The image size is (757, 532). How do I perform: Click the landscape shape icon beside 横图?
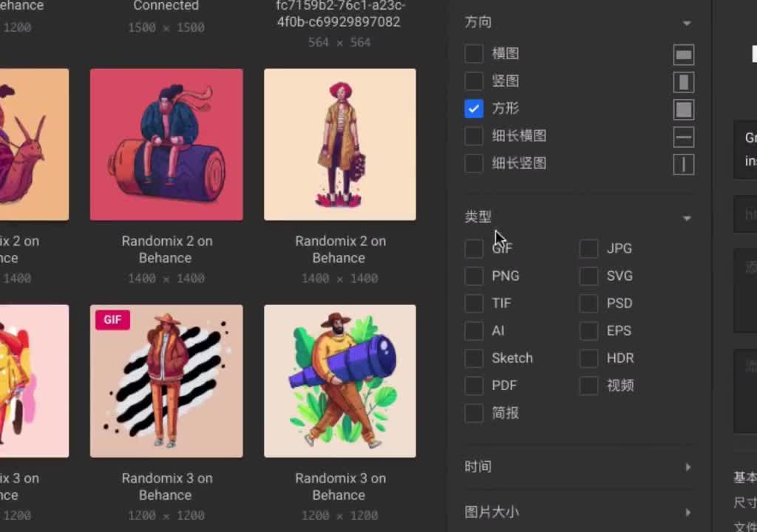point(683,54)
